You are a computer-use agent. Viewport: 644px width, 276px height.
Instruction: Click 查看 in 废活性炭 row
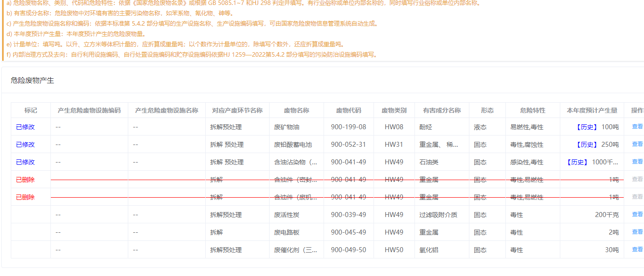(x=637, y=214)
